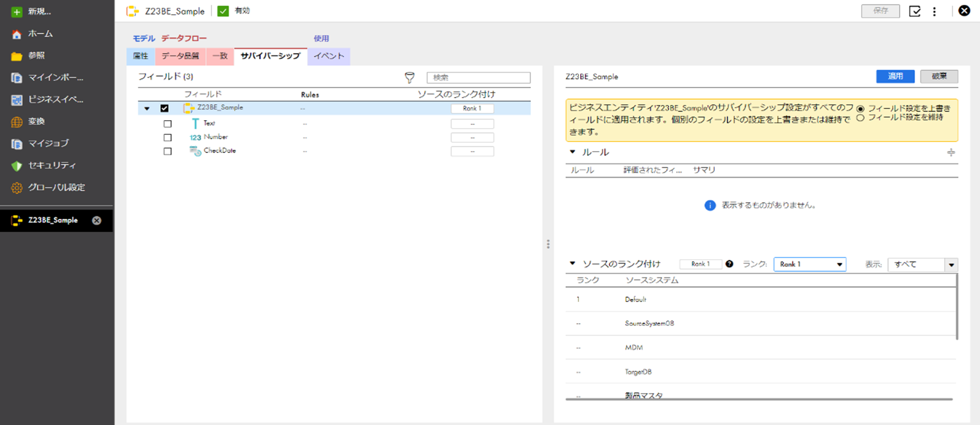This screenshot has width=980, height=425.
Task: Open Home via the house icon
Action: coord(16,34)
